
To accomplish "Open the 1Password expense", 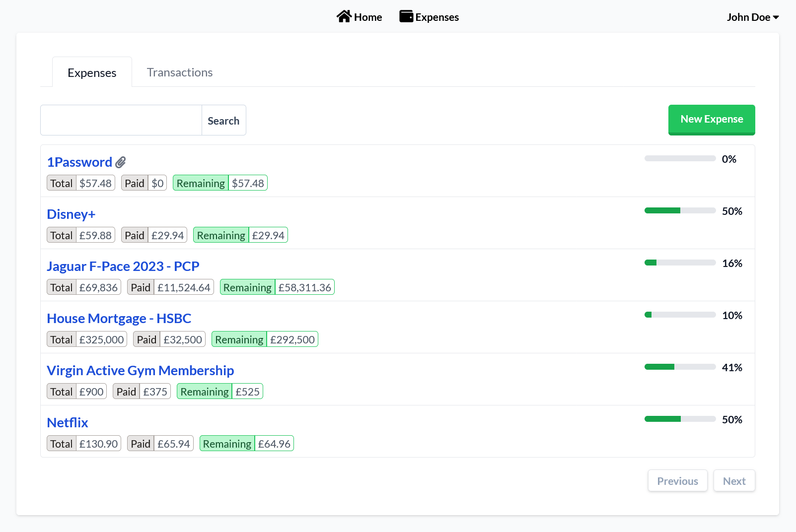I will point(79,162).
